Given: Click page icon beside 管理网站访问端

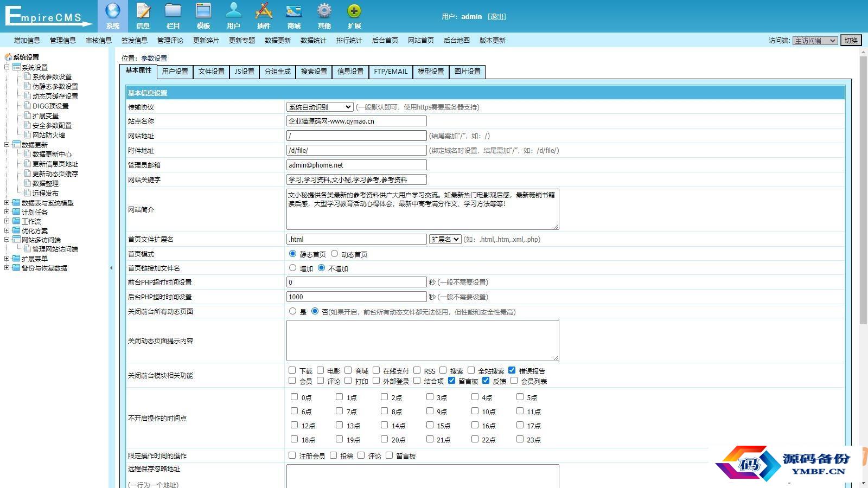Looking at the screenshot, I should coord(28,249).
